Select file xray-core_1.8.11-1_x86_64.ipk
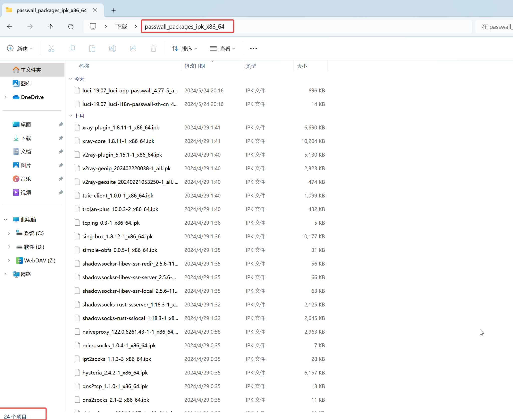Screen dimensions: 513x420 pyautogui.click(x=118, y=141)
